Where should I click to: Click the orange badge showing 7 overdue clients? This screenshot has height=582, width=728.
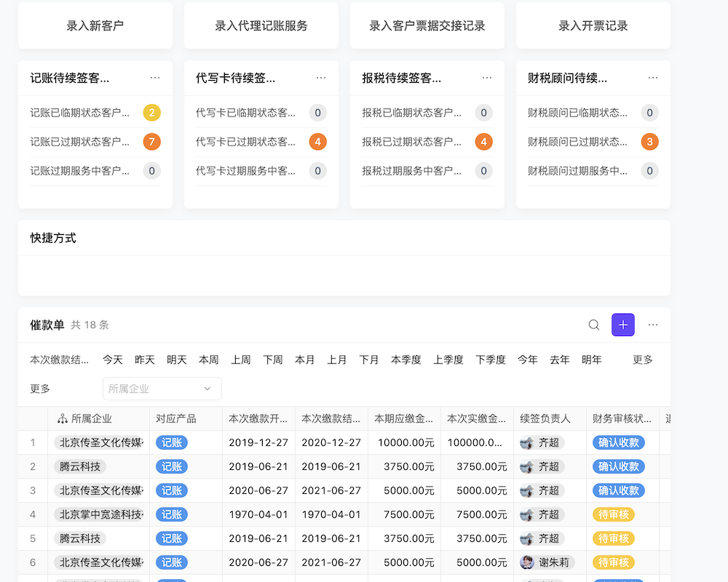point(151,142)
